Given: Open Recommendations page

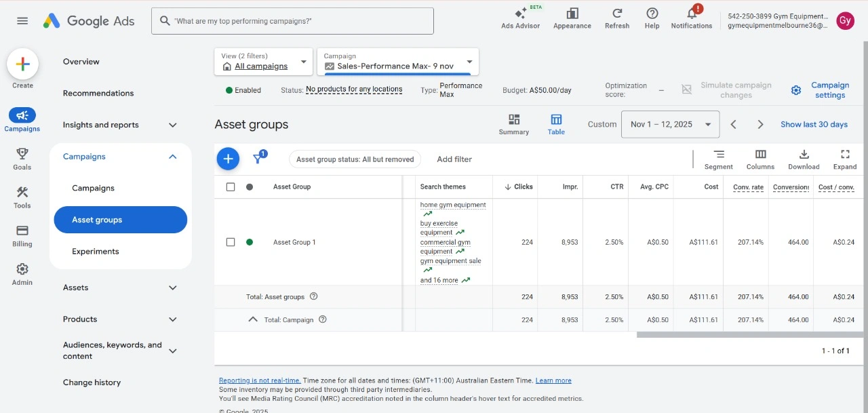Looking at the screenshot, I should tap(98, 93).
